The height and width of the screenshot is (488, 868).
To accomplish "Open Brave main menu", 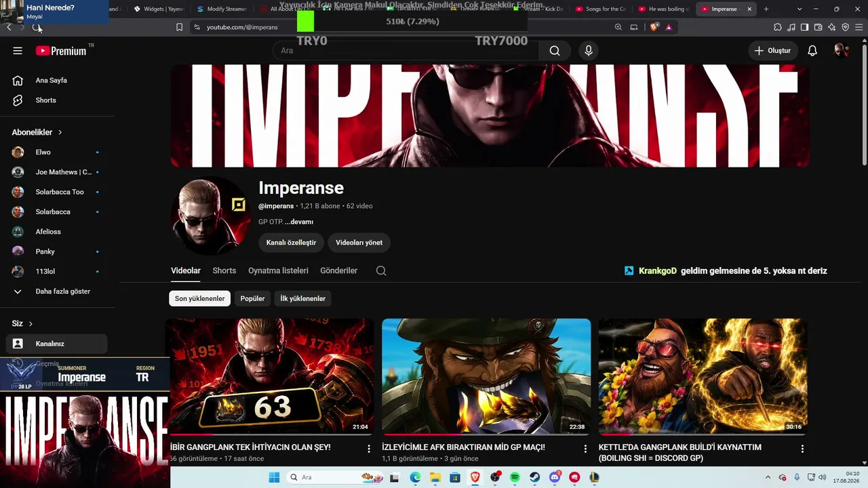I will click(x=858, y=27).
